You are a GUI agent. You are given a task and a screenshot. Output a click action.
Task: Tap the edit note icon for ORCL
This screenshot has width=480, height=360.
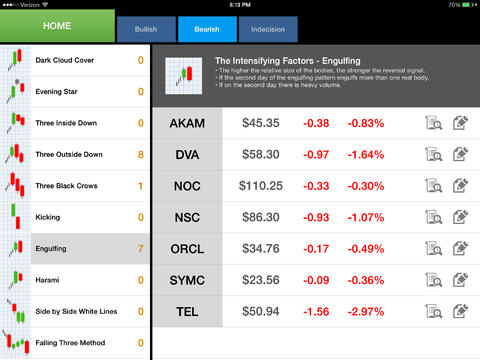[x=460, y=248]
